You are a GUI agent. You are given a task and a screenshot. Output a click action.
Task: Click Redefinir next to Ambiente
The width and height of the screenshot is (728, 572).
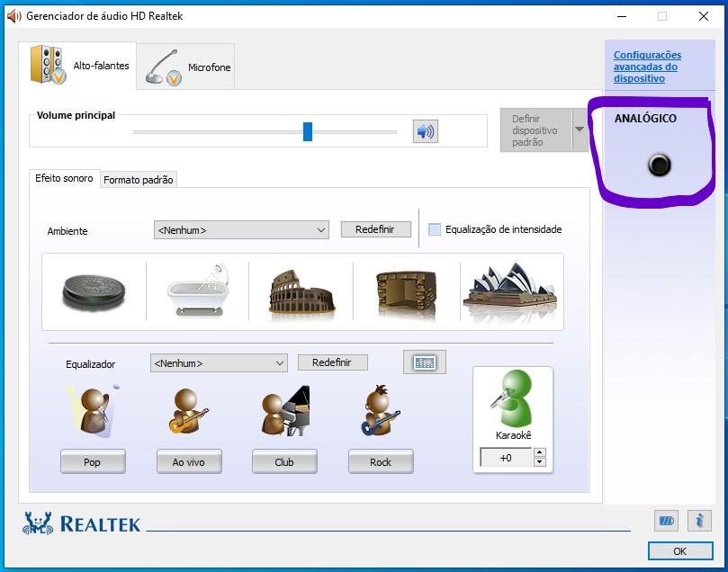pyautogui.click(x=375, y=229)
